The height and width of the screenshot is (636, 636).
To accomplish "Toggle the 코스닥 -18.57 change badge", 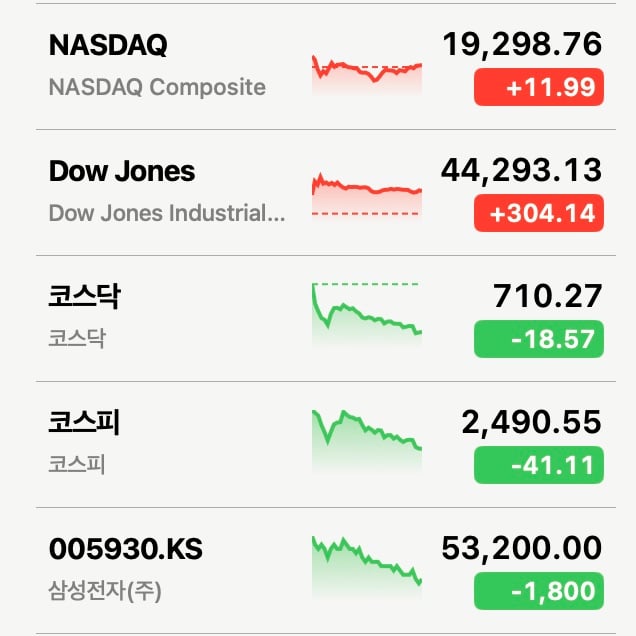I will 539,339.
